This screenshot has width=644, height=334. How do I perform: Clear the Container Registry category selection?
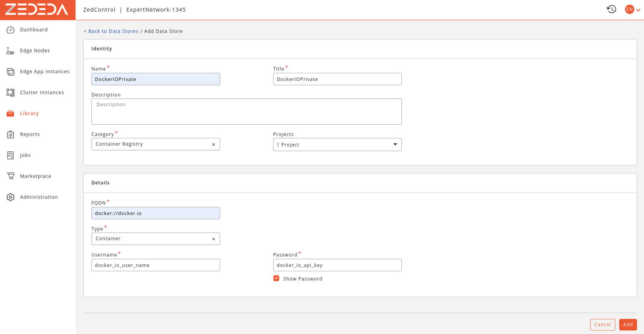click(213, 144)
